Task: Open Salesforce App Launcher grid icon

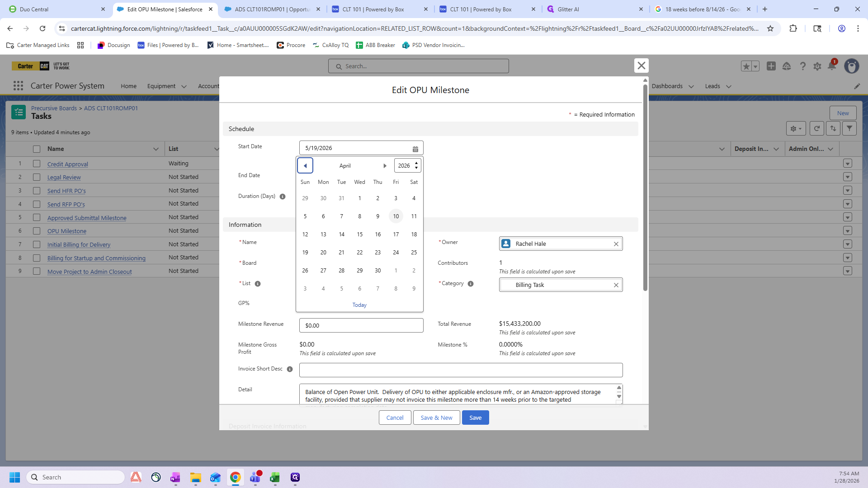Action: click(x=18, y=86)
